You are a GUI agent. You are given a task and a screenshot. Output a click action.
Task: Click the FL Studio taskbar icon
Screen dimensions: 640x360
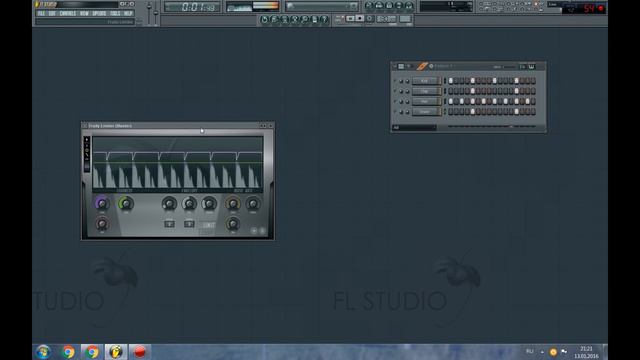point(116,352)
